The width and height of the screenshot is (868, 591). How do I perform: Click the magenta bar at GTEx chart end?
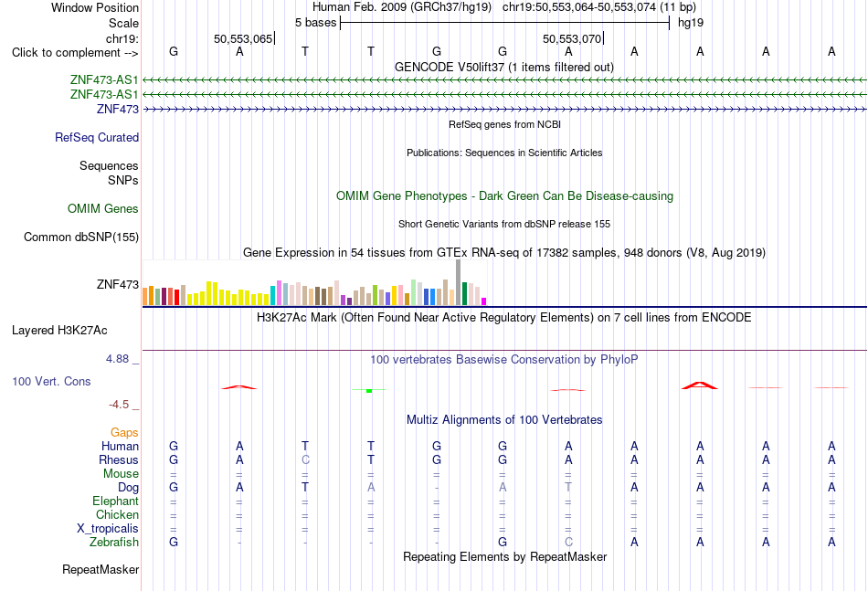tap(484, 301)
